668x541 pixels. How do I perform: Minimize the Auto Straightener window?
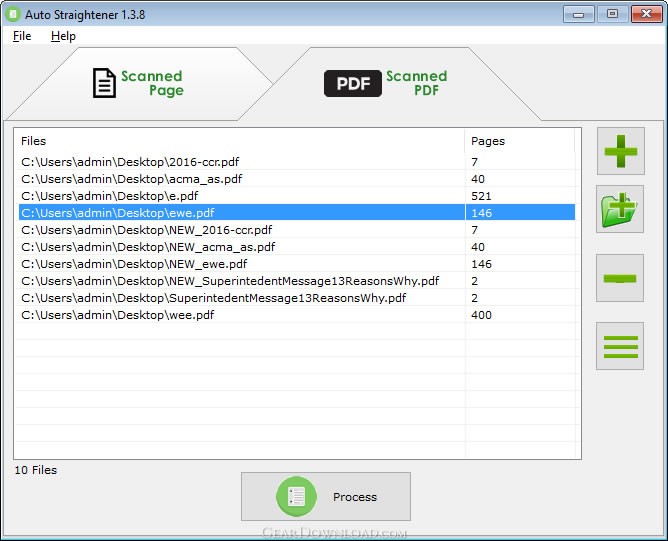coord(578,14)
